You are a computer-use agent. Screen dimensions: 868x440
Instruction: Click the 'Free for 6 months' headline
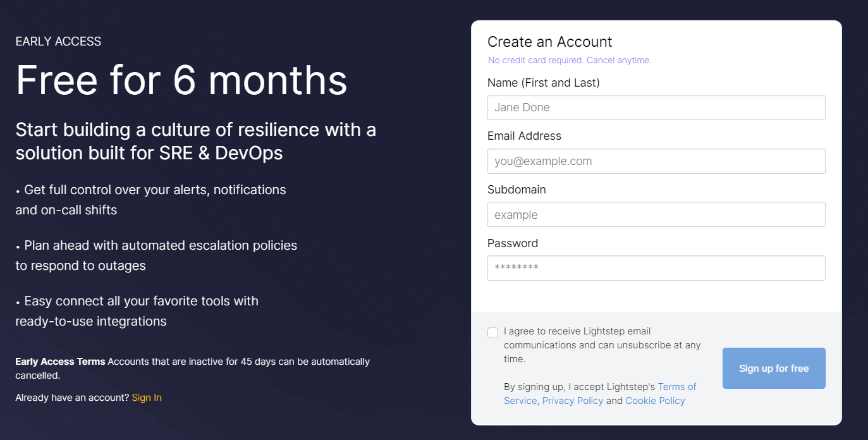[181, 80]
